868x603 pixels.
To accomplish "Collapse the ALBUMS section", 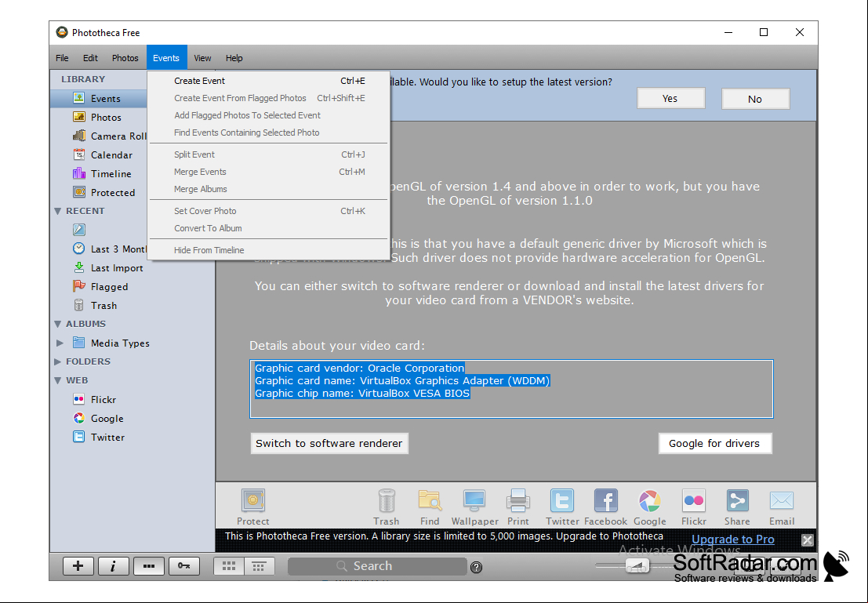I will (x=57, y=324).
